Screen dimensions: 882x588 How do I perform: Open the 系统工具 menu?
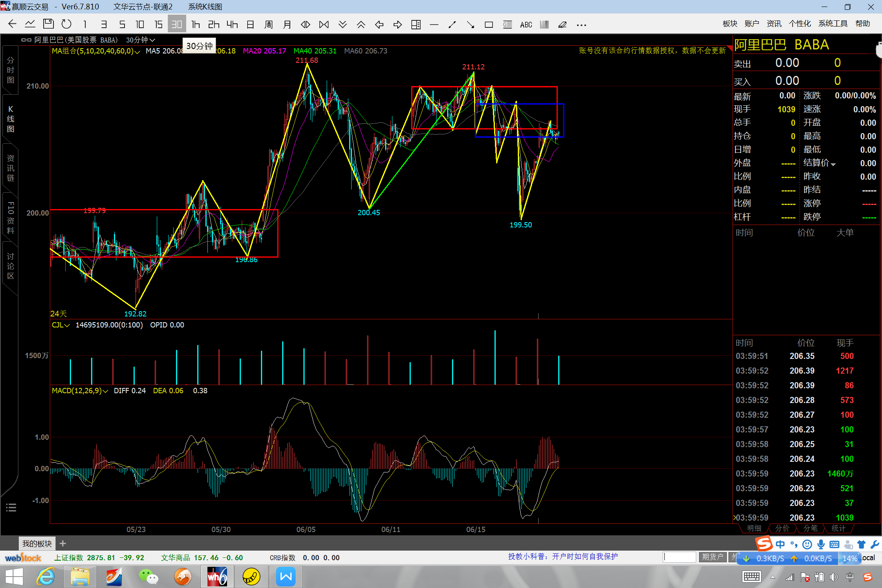[833, 24]
